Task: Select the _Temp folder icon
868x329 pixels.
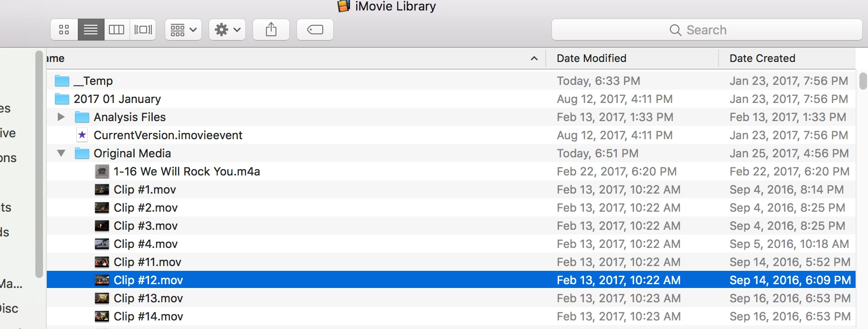Action: [x=62, y=81]
